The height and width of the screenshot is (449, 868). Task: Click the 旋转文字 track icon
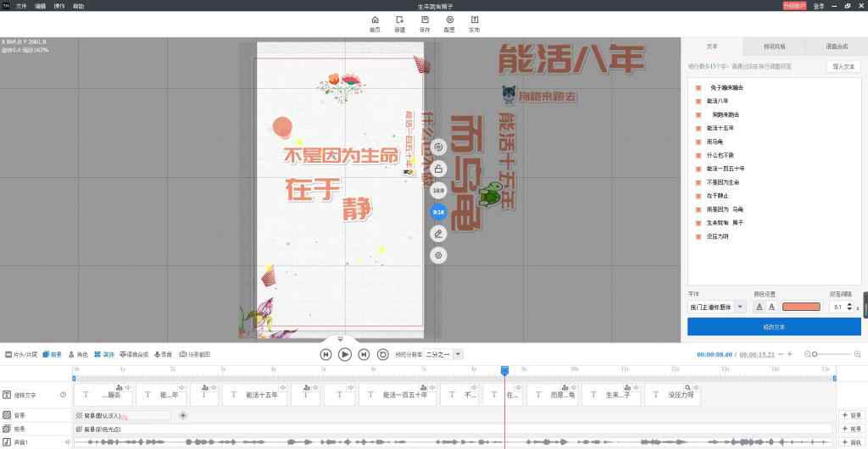pos(7,395)
